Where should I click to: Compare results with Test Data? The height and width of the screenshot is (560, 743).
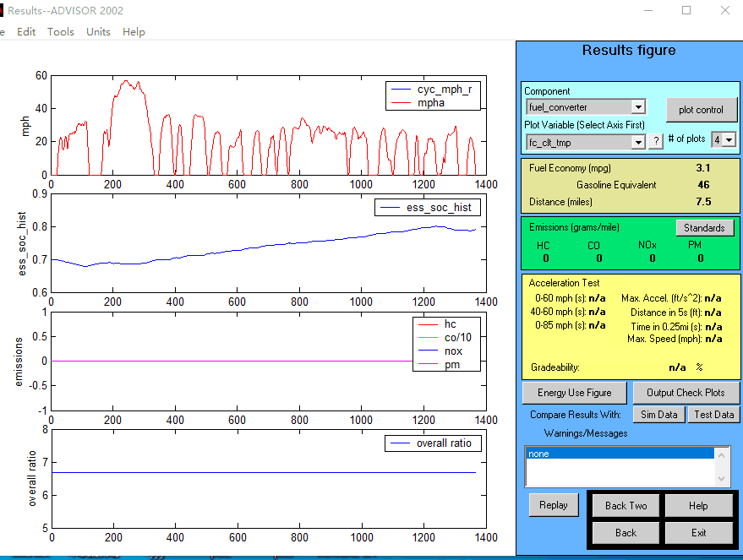[713, 415]
